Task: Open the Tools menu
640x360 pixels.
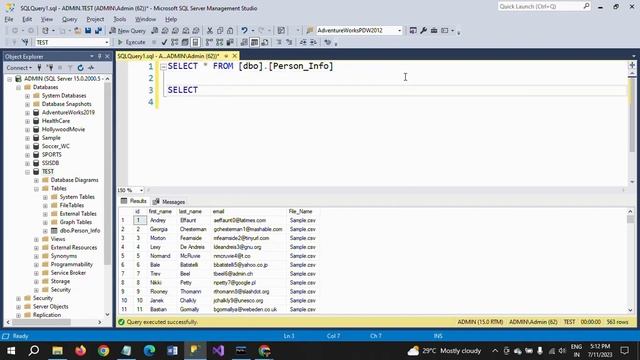Action: tap(120, 19)
